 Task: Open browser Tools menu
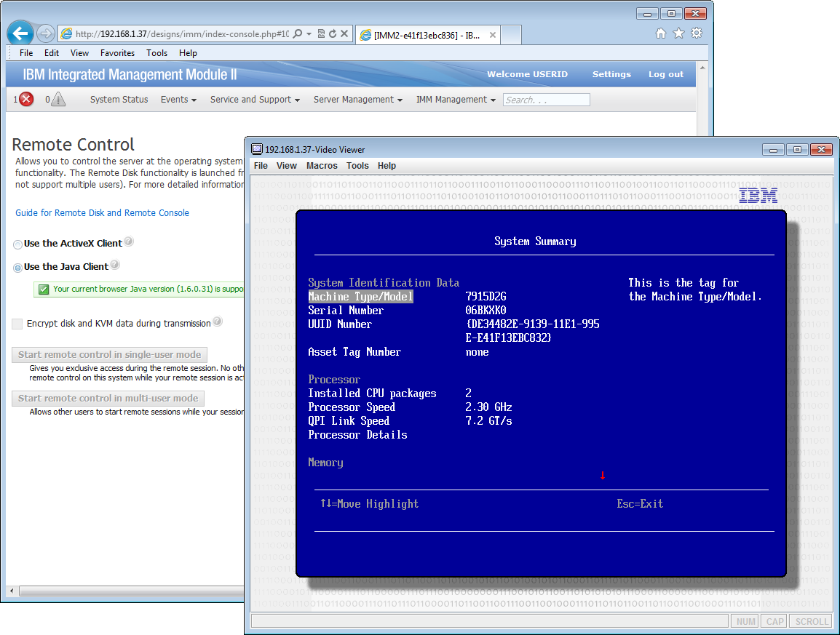(x=157, y=53)
